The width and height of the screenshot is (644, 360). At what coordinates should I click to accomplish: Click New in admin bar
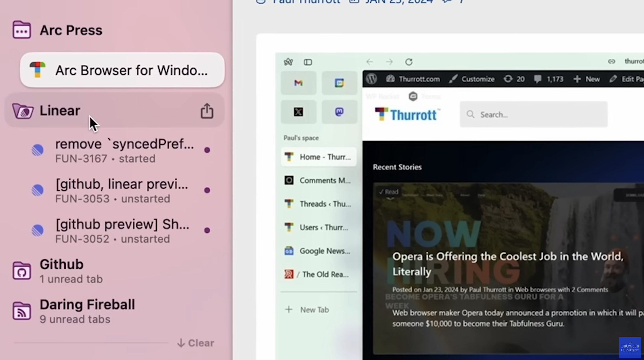[x=587, y=79]
